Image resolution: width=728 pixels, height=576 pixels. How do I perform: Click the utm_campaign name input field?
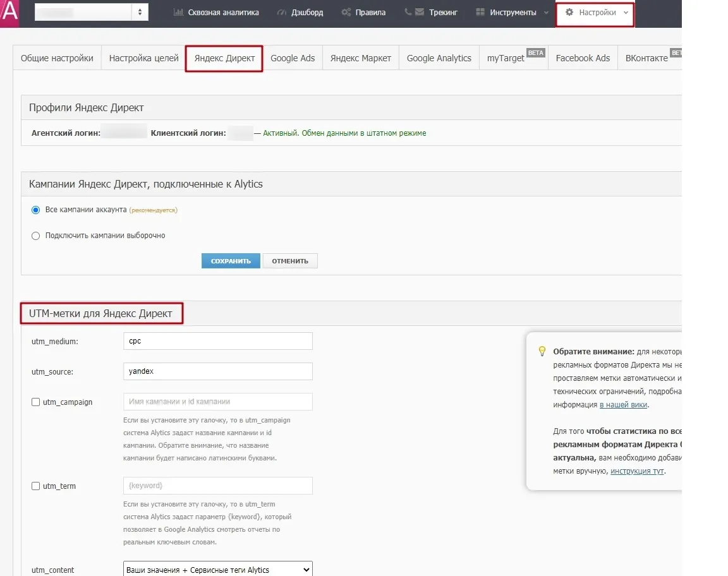click(x=218, y=402)
